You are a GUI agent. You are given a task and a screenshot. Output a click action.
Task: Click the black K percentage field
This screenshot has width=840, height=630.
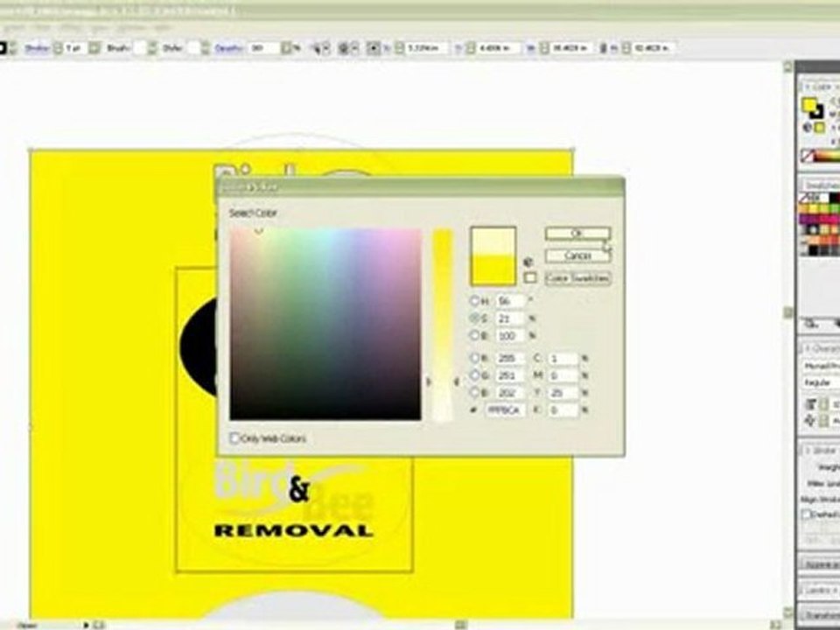pyautogui.click(x=563, y=409)
